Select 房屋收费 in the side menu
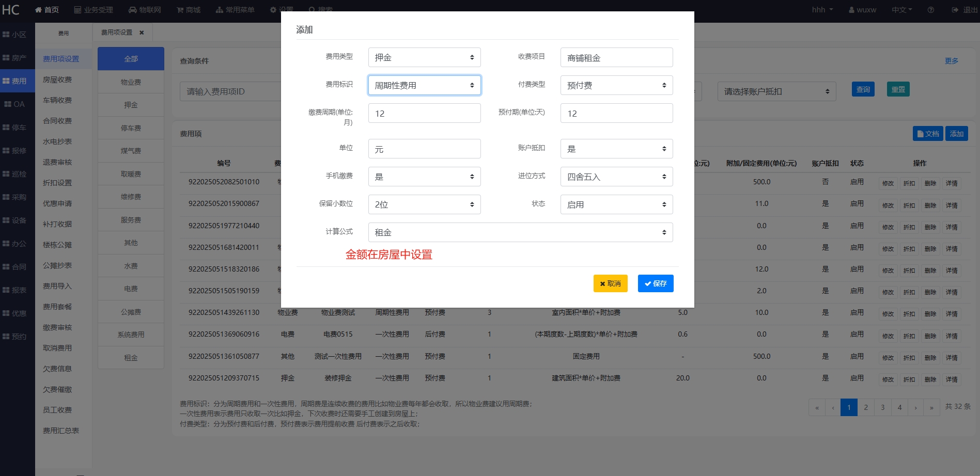The image size is (980, 476). coord(57,80)
